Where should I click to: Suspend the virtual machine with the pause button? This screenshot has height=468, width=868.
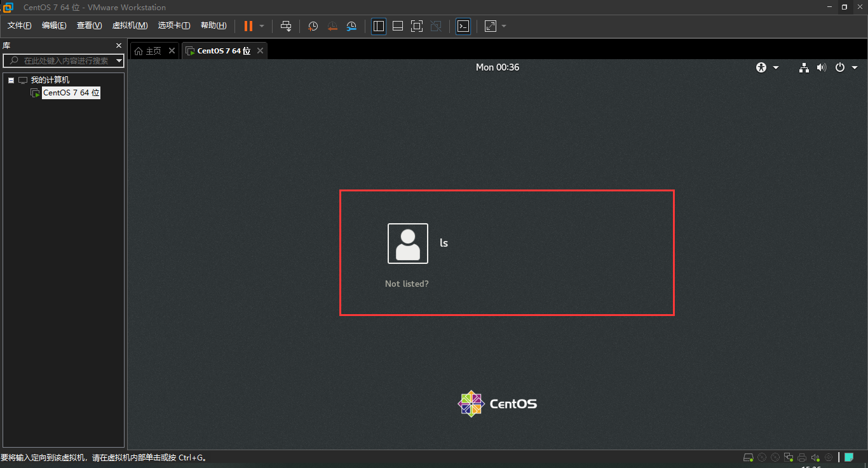coord(248,26)
